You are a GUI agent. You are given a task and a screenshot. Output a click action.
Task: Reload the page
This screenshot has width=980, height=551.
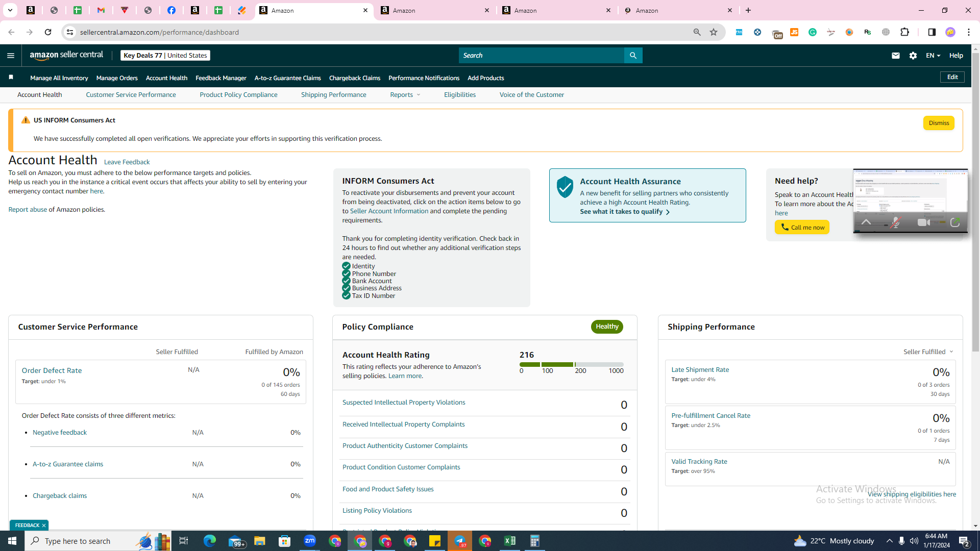[48, 32]
